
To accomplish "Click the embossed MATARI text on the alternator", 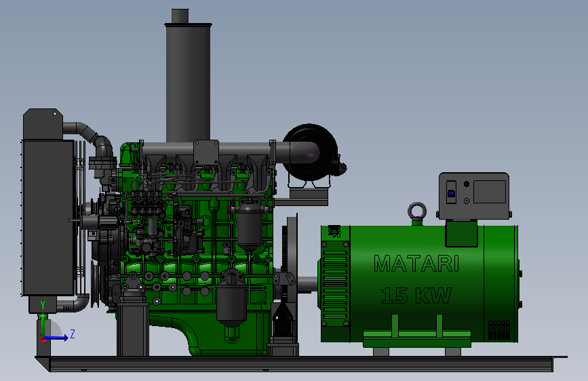I will 416,264.
